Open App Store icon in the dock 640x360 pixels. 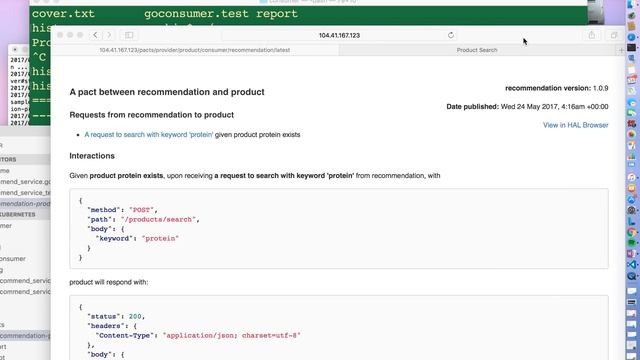point(631,199)
